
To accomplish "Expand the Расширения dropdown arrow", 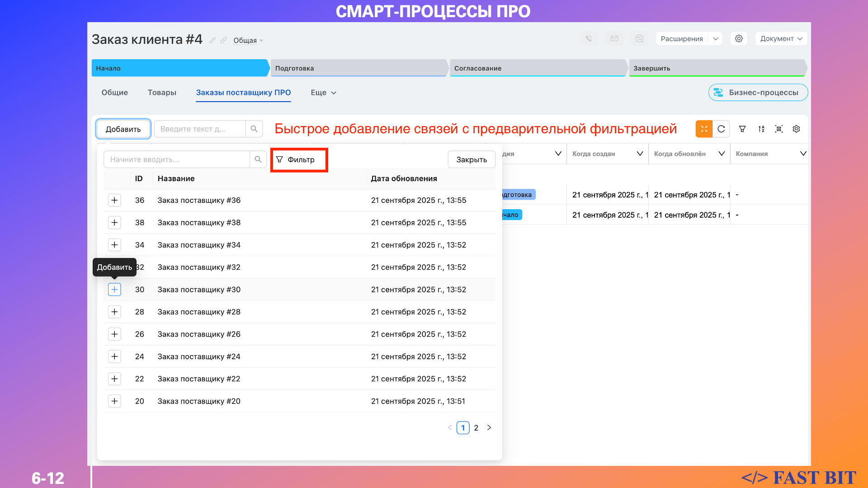I will (x=716, y=38).
